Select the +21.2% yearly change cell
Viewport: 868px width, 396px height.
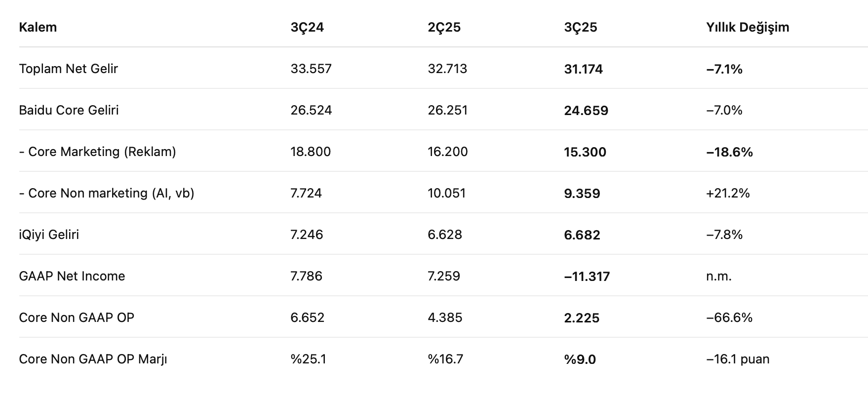728,193
